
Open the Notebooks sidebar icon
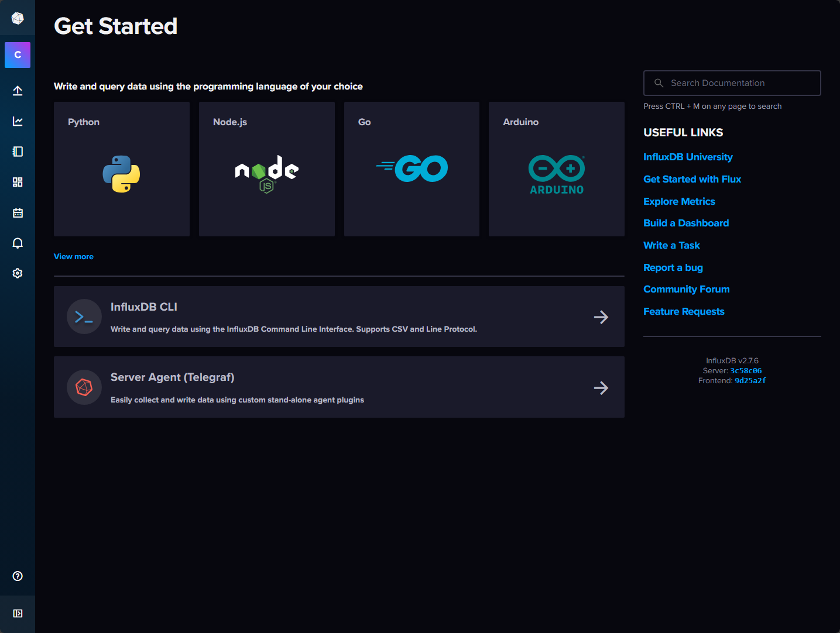(x=18, y=152)
